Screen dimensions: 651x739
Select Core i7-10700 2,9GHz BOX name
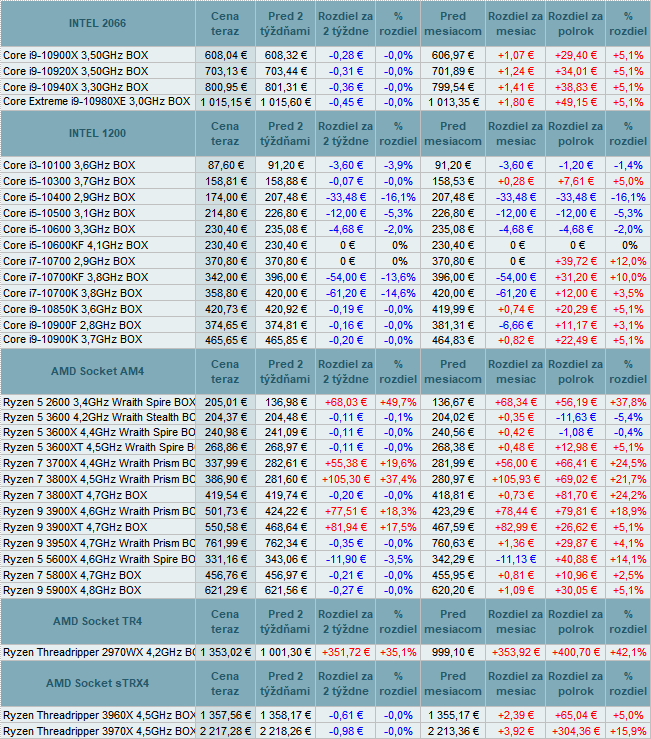click(69, 262)
